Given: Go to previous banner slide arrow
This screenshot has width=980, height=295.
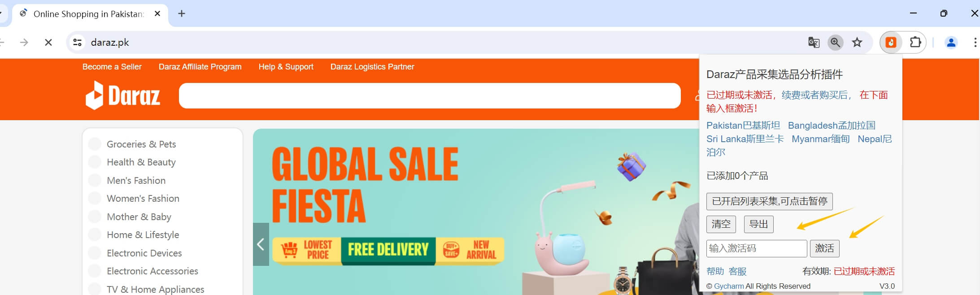Looking at the screenshot, I should point(261,244).
